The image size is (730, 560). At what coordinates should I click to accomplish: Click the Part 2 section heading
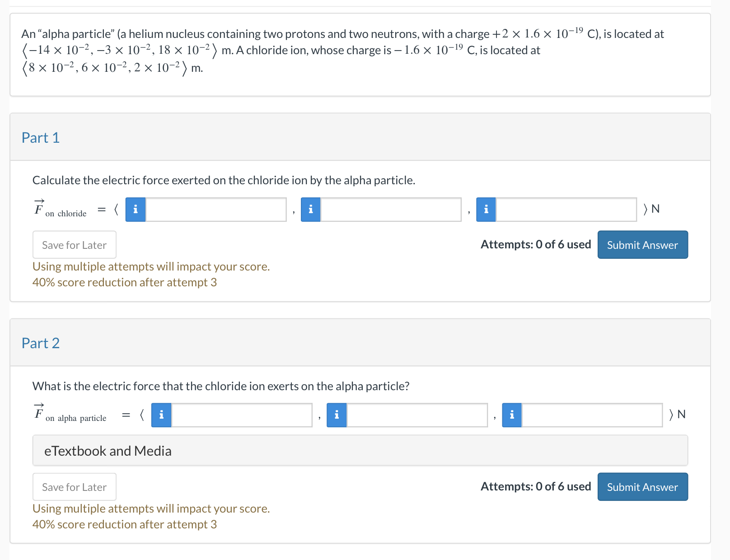41,343
